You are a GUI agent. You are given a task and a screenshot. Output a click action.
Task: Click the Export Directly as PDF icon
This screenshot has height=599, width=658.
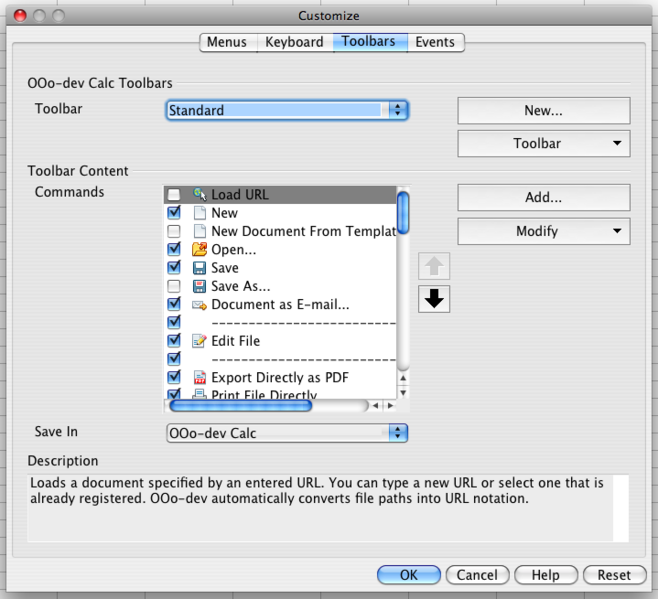(199, 378)
